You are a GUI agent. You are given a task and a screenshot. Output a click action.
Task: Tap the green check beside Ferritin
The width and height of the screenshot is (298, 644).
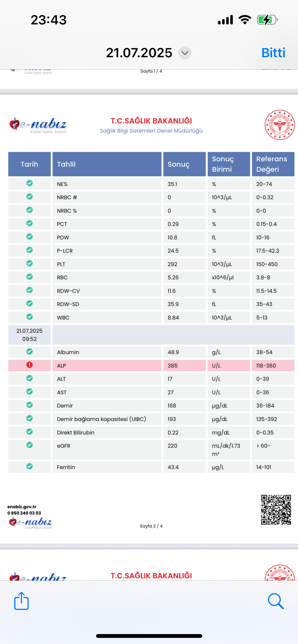coord(30,466)
